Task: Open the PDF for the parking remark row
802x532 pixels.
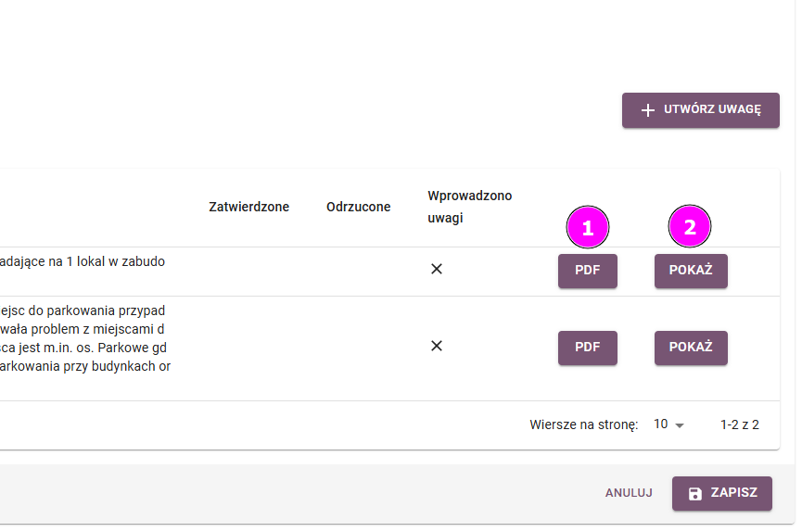Action: 587,348
